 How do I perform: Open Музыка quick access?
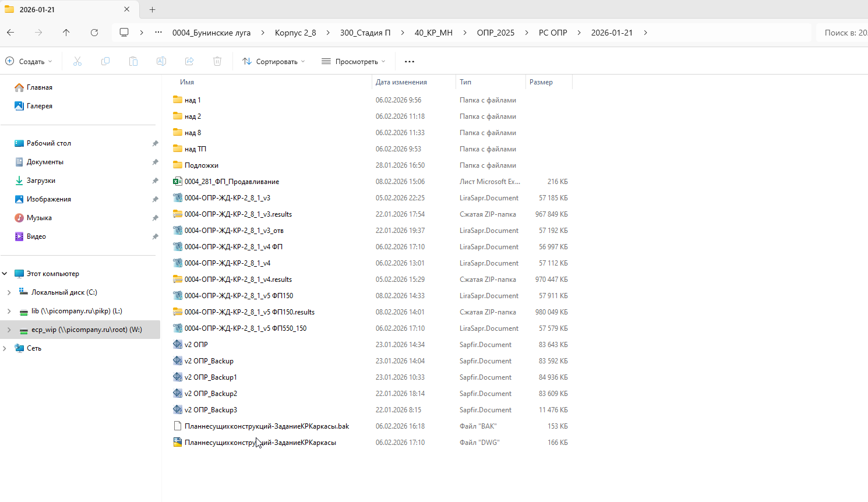(39, 218)
